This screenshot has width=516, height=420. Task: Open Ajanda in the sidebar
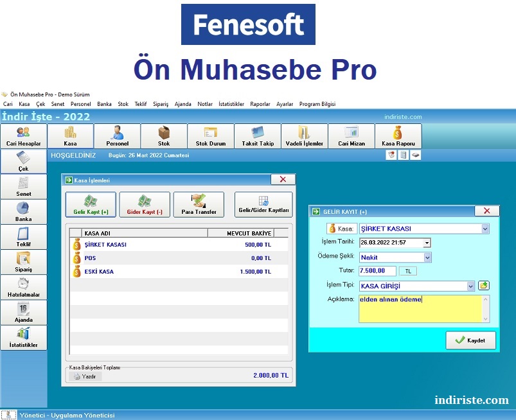click(x=23, y=313)
